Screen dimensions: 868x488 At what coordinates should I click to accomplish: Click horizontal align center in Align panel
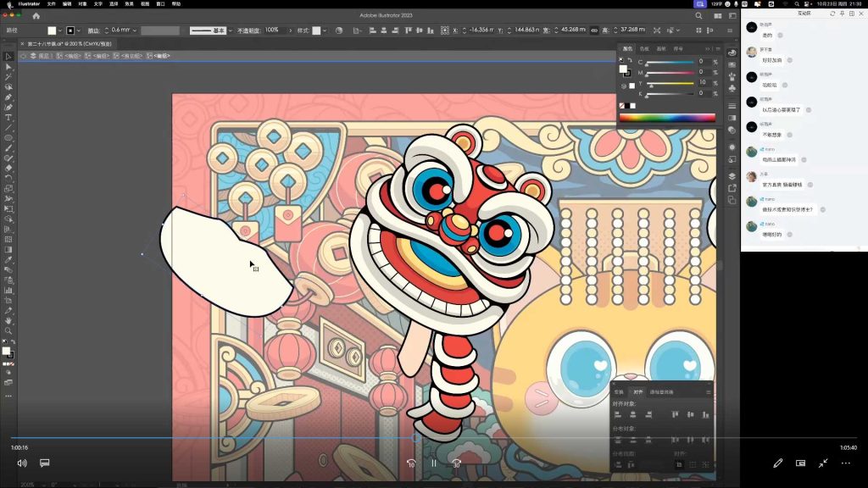pyautogui.click(x=632, y=414)
